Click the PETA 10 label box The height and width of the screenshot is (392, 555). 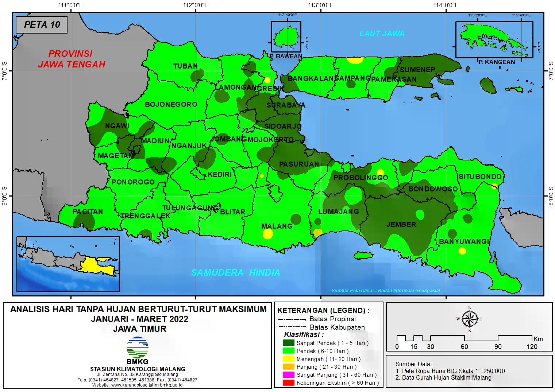click(x=42, y=25)
